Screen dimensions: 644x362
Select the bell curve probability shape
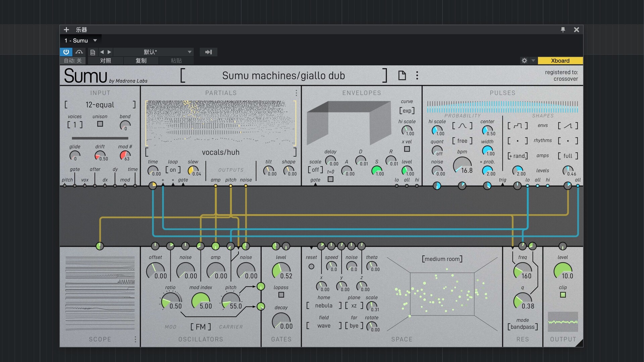(462, 126)
